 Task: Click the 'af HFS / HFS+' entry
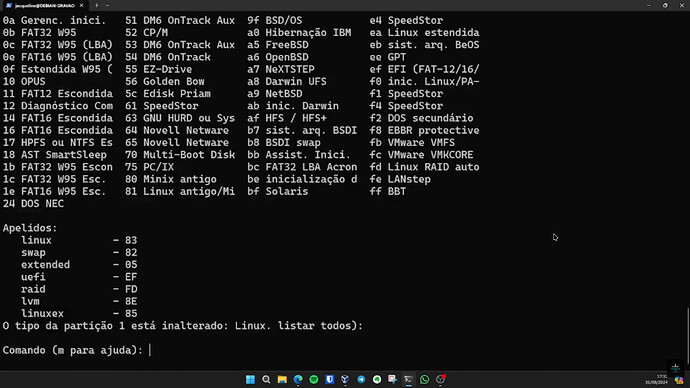pos(287,118)
